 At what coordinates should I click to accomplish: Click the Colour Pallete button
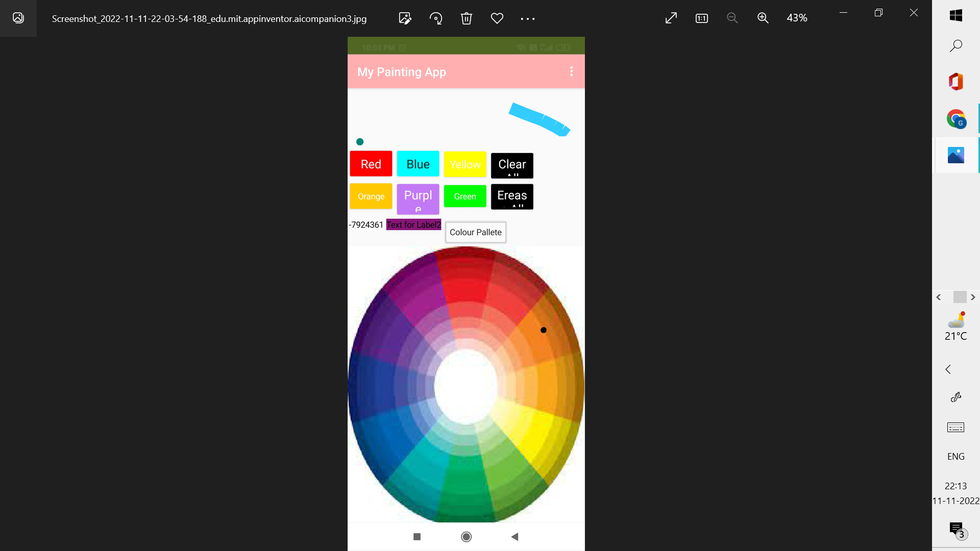pyautogui.click(x=475, y=232)
